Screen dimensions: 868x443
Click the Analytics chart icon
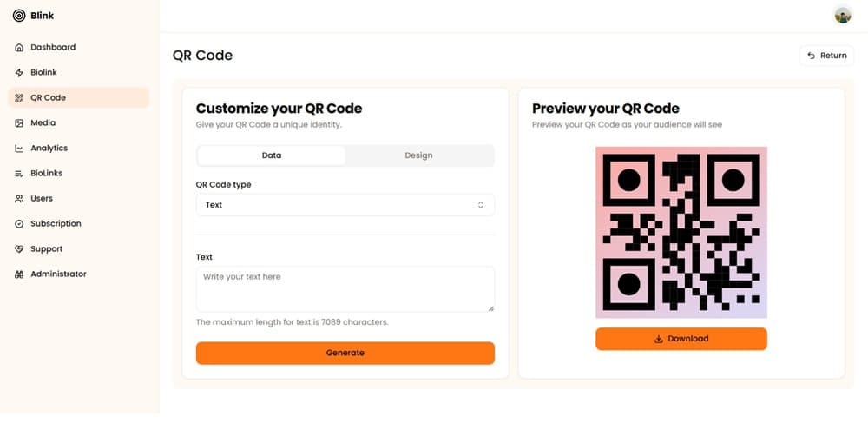(x=19, y=149)
